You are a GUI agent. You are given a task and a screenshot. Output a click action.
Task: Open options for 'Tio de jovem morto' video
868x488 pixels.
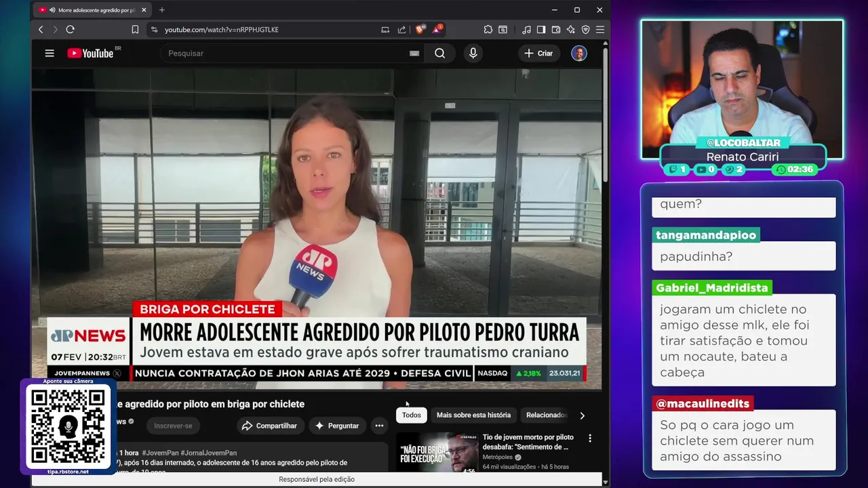(590, 439)
